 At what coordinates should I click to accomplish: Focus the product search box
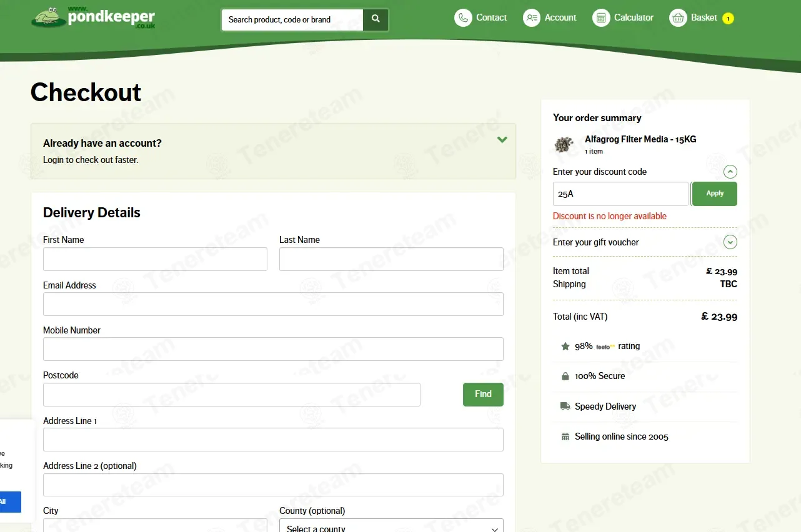click(x=292, y=19)
